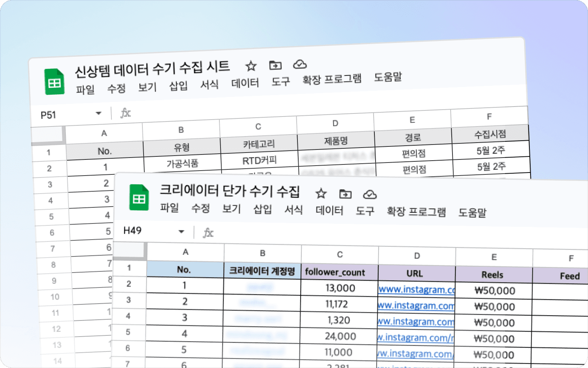Check the cloud save status in the 크리에이터 sheet

tap(370, 194)
